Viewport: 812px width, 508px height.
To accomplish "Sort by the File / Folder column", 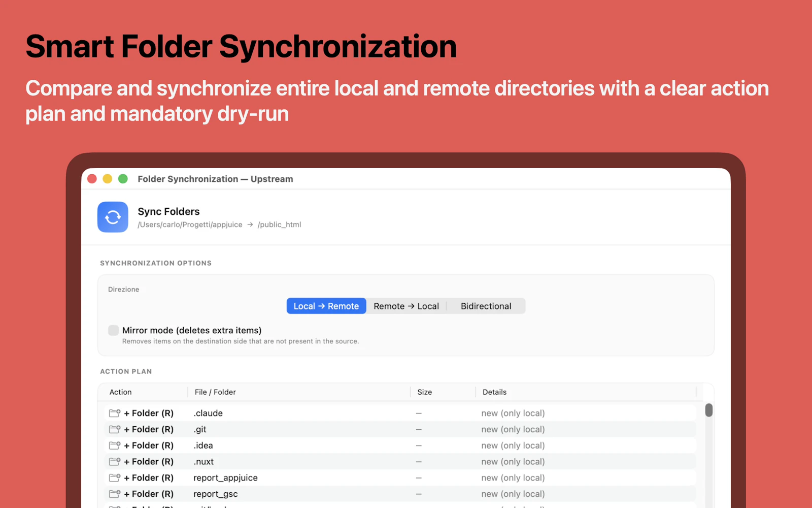I will [x=215, y=392].
